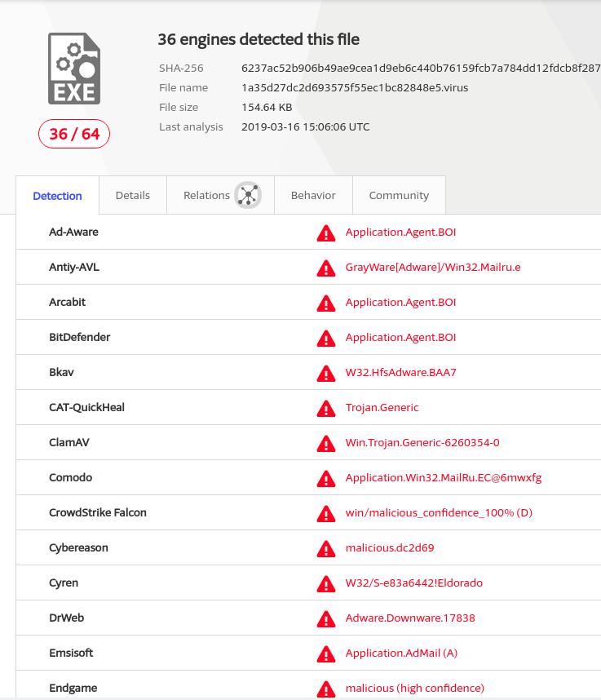Click W32.HfsAdware.BAA7 detection result
The height and width of the screenshot is (700, 601).
[x=400, y=372]
